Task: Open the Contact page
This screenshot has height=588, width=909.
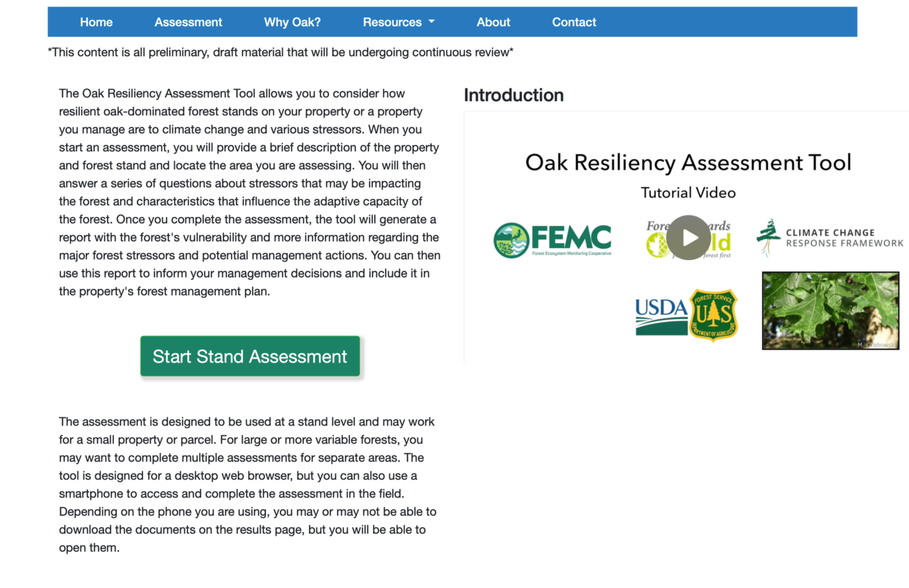Action: (x=574, y=22)
